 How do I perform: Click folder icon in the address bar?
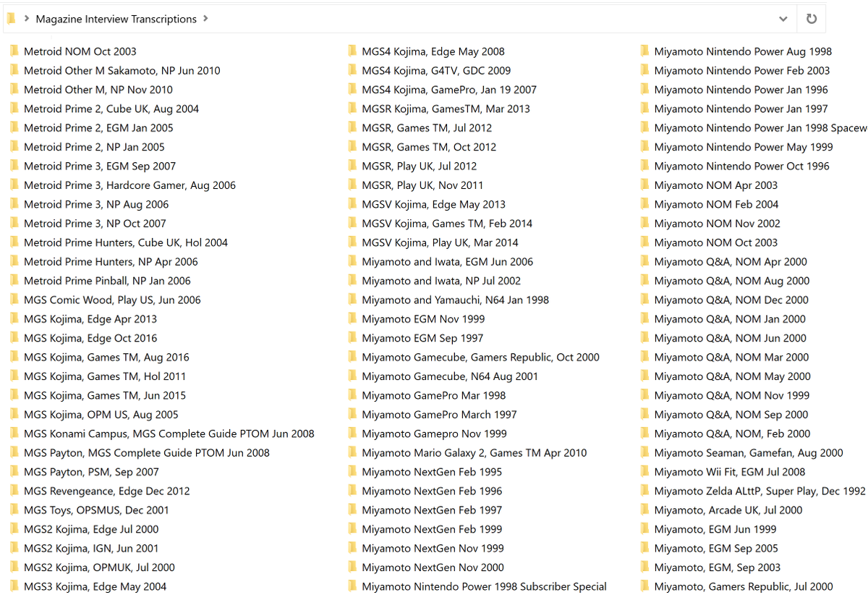click(11, 19)
